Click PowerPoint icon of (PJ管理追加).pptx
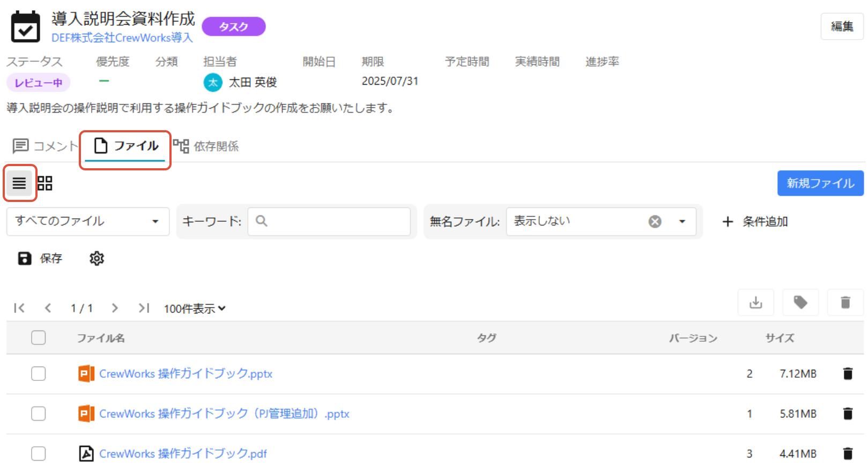The image size is (868, 472). pyautogui.click(x=86, y=414)
